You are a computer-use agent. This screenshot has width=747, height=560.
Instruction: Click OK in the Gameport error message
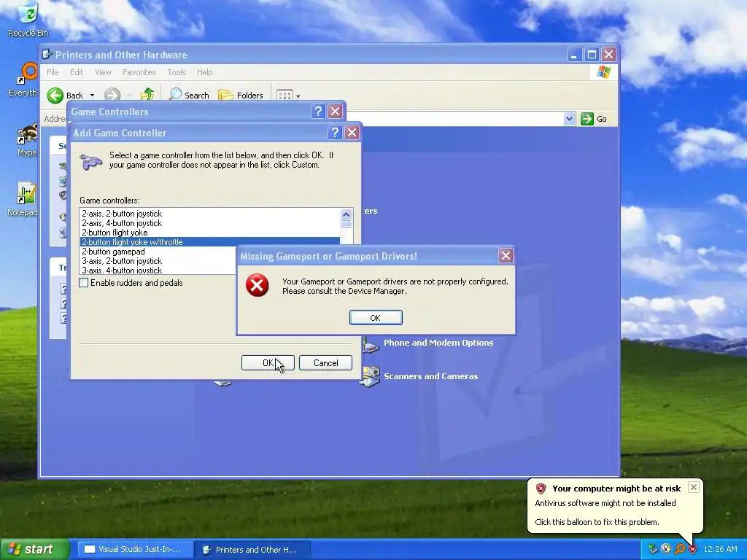click(376, 318)
